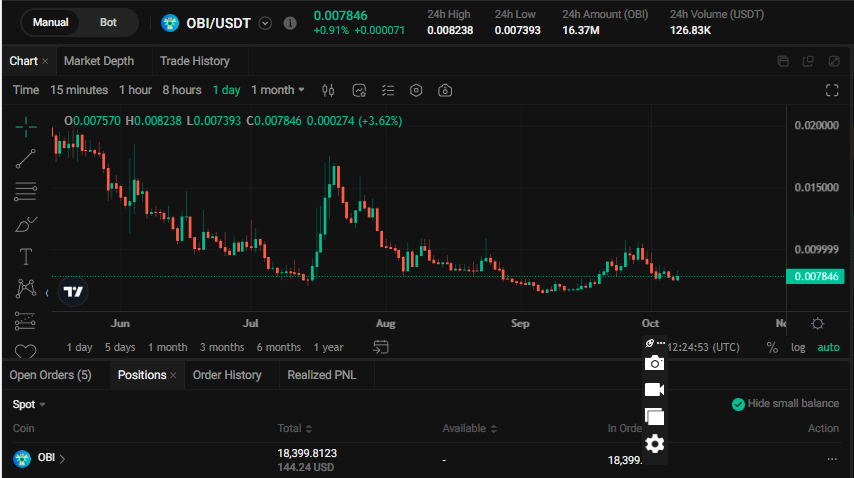Open chart settings hexagon icon
The height and width of the screenshot is (478, 854).
click(x=416, y=90)
